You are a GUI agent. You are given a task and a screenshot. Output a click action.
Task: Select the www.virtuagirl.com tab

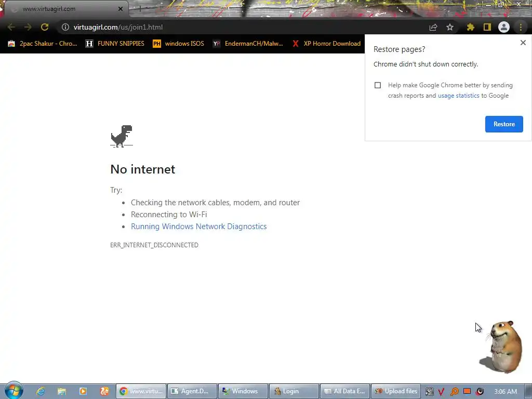(x=66, y=9)
